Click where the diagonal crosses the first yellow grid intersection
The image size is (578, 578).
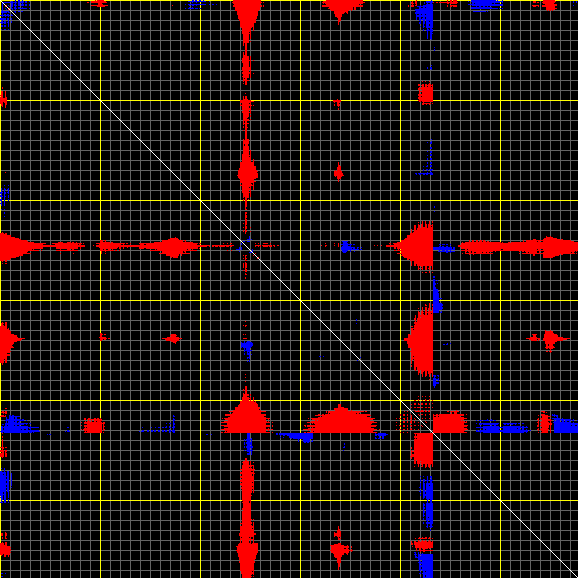pyautogui.click(x=100, y=100)
